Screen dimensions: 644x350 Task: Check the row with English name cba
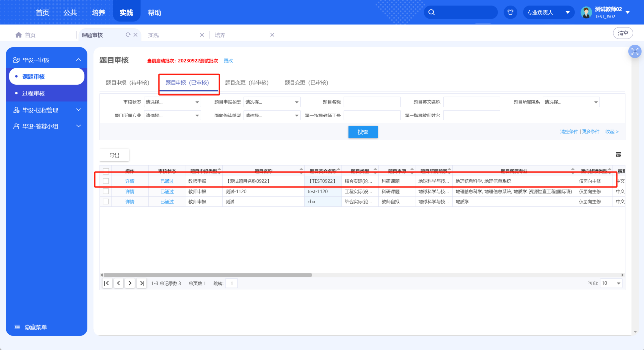(x=106, y=202)
